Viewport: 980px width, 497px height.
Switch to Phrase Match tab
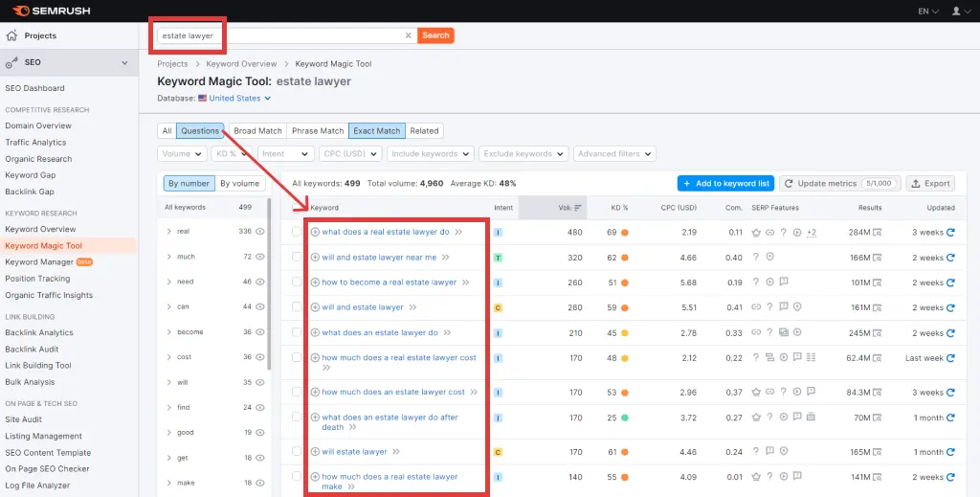tap(318, 130)
